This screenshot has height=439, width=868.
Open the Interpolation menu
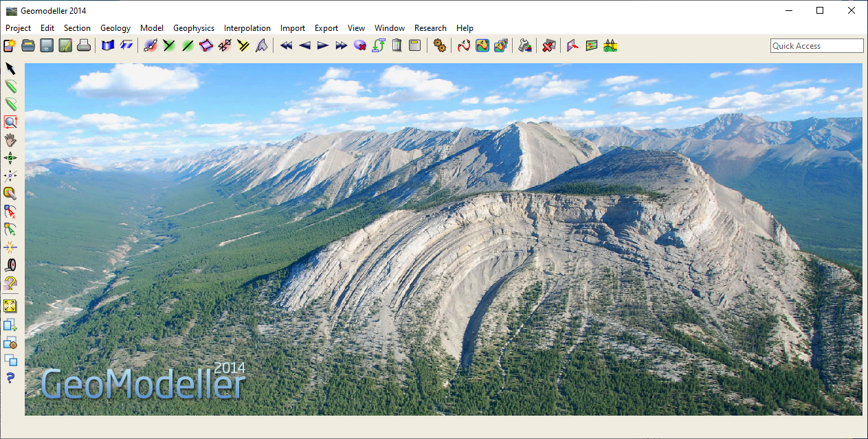point(247,28)
